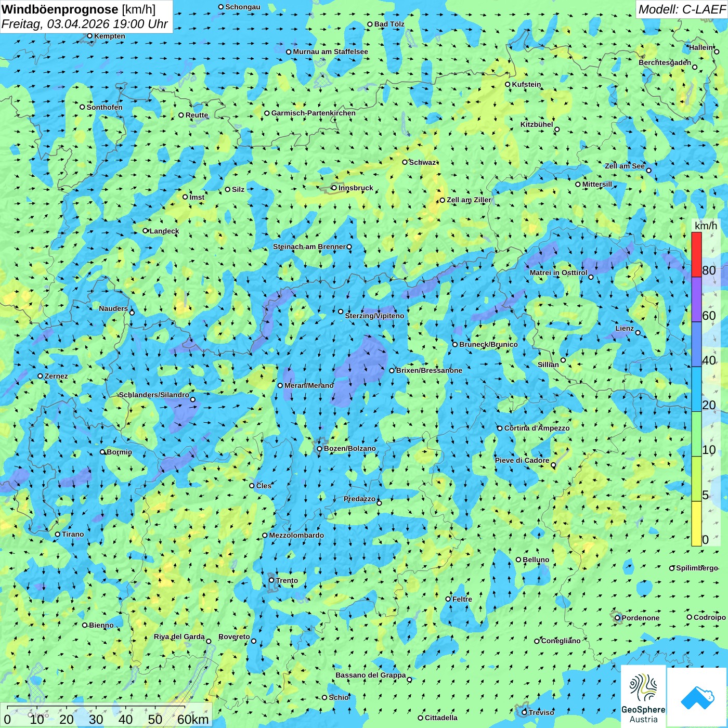This screenshot has height=728, width=728.
Task: Click the Cortina d'Ampezzo label
Action: (x=537, y=428)
